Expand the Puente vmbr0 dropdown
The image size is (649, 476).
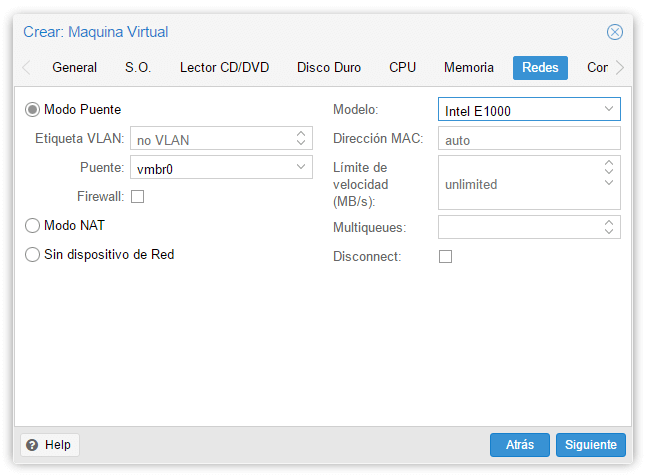(x=301, y=168)
